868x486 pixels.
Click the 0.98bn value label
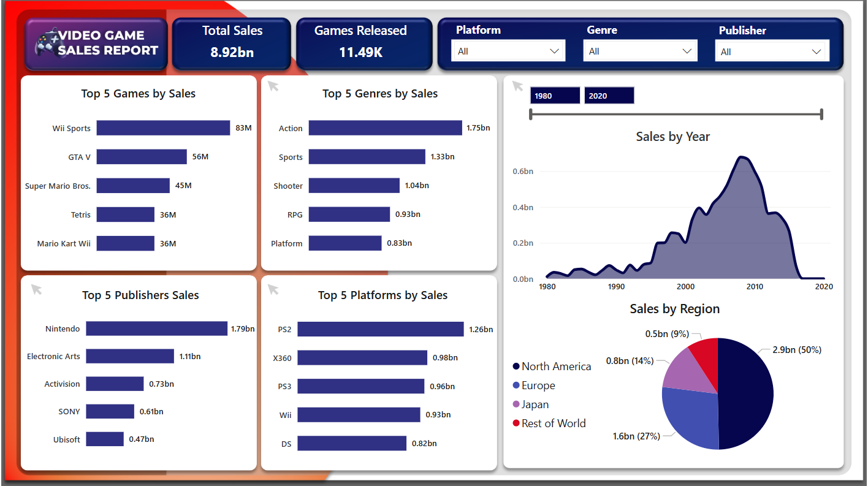pyautogui.click(x=445, y=358)
